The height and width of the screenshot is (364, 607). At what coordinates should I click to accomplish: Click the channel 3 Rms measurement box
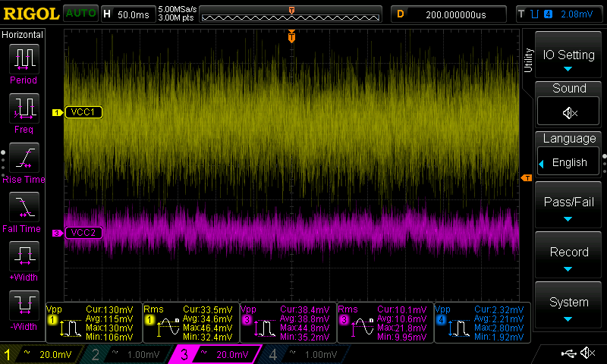point(385,322)
